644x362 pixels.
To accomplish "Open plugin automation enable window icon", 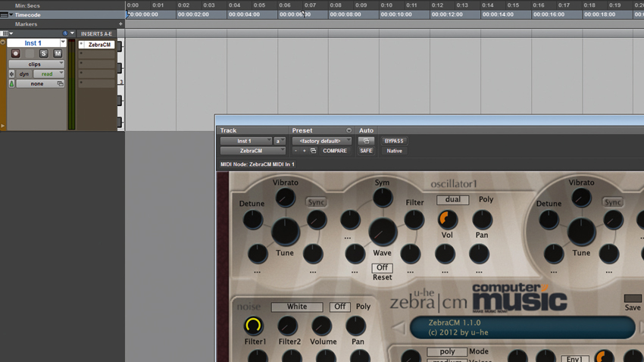I will pos(366,141).
